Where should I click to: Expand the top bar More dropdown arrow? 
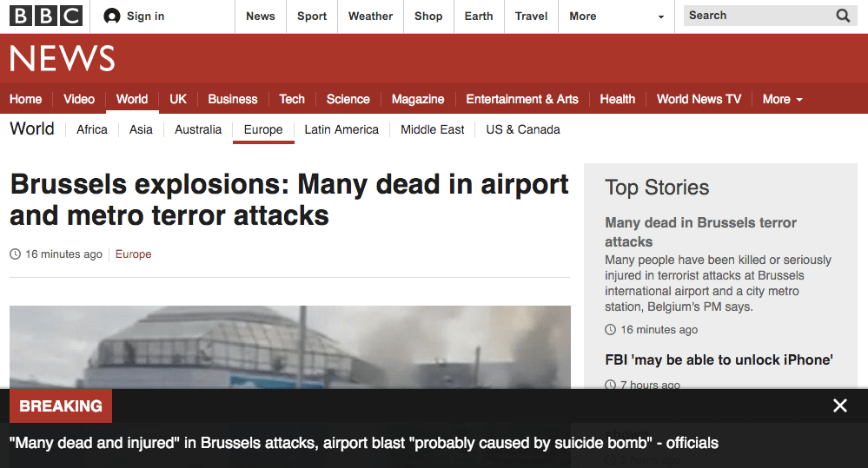click(660, 16)
